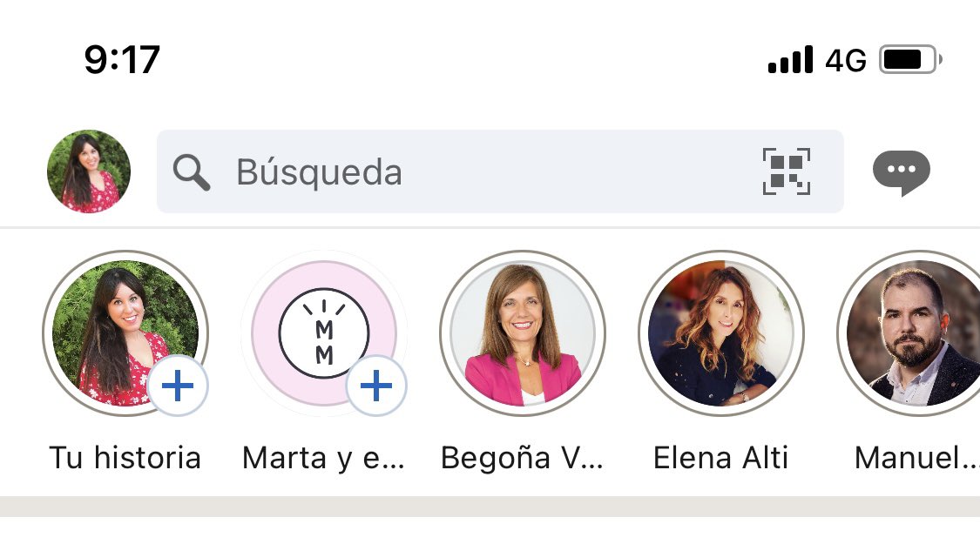Click the "Elena Alti" name label
980x544 pixels.
click(x=720, y=458)
